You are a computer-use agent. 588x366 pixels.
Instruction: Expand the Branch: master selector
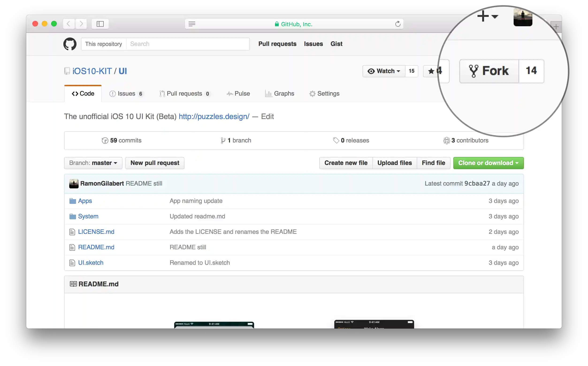[x=93, y=163]
